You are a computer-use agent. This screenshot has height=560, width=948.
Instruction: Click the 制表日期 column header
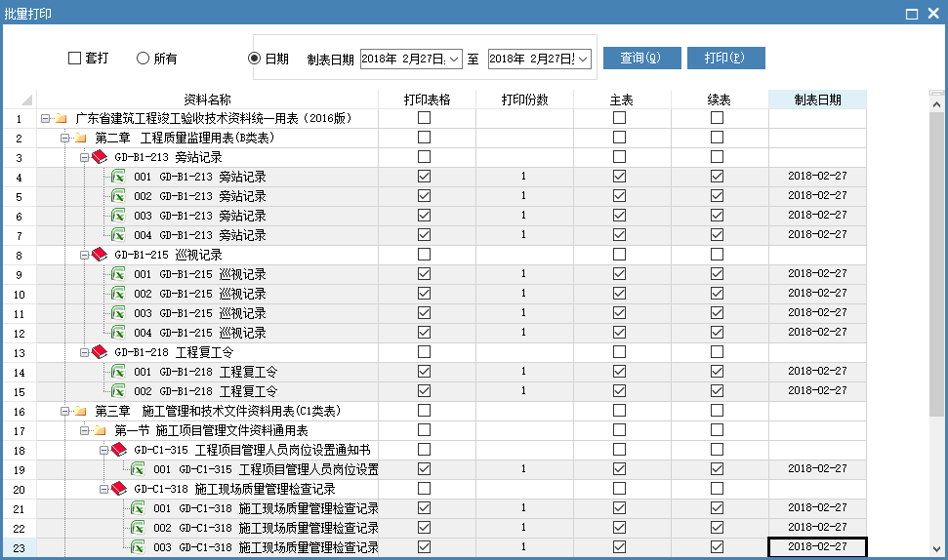point(817,100)
